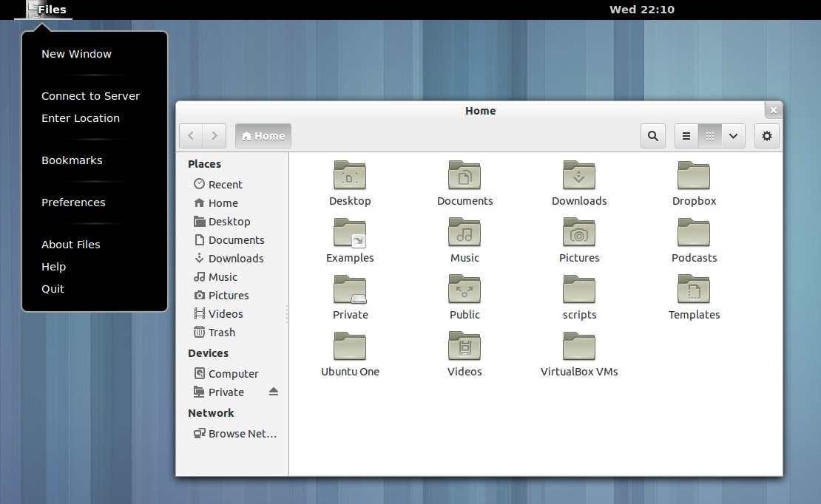
Task: Open Private under Devices
Action: [x=228, y=392]
